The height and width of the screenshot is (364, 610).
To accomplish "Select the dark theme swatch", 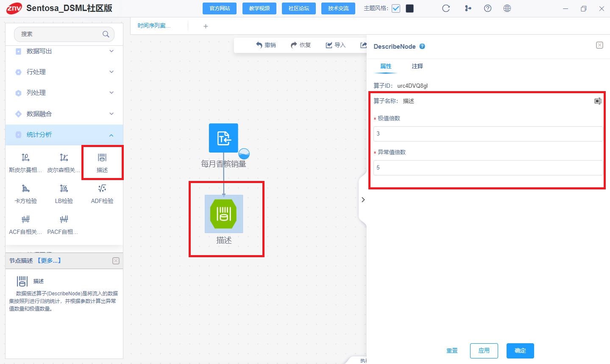I will (409, 8).
